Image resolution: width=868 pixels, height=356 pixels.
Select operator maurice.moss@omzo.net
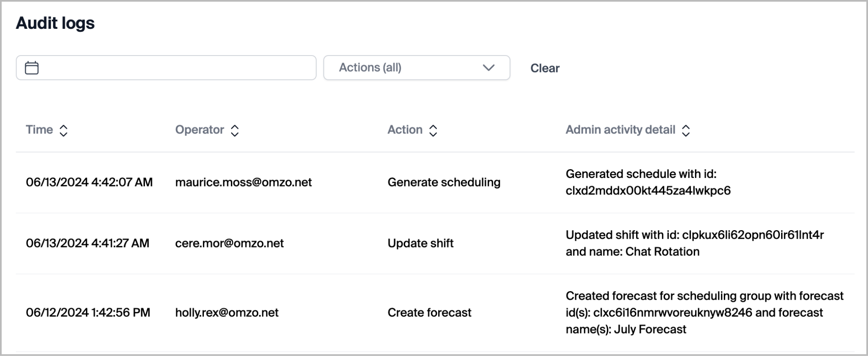[243, 182]
